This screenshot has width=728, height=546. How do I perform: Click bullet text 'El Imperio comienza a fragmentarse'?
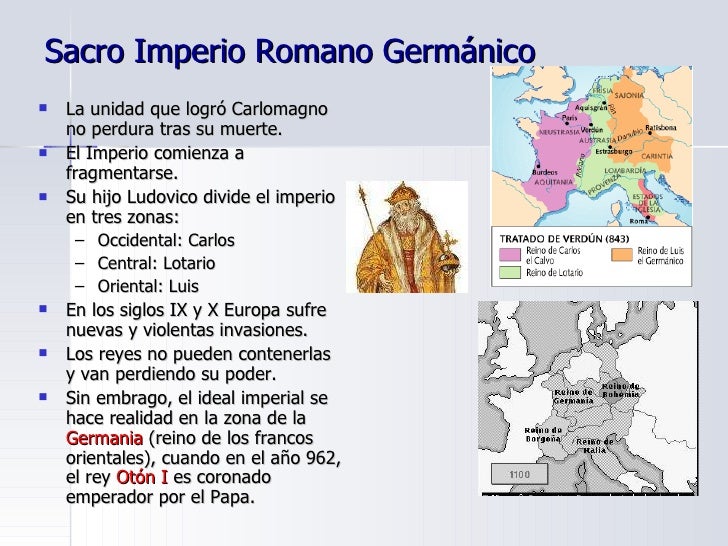coord(155,163)
